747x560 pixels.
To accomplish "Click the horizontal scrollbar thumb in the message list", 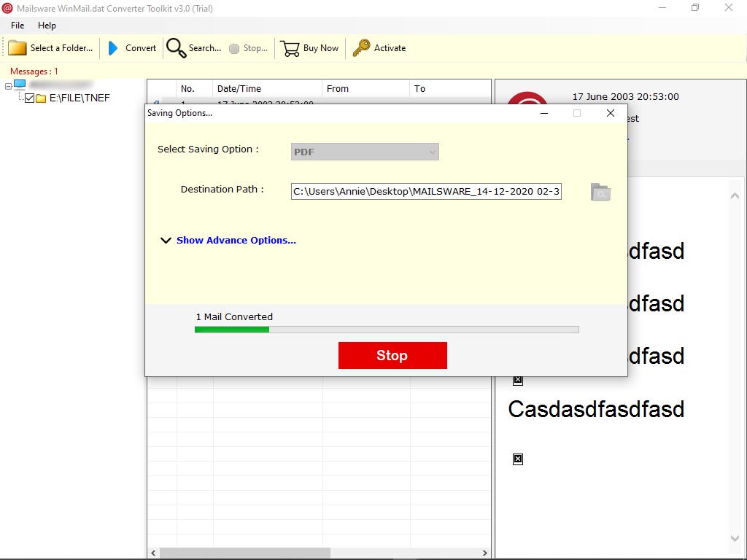I will tap(245, 553).
